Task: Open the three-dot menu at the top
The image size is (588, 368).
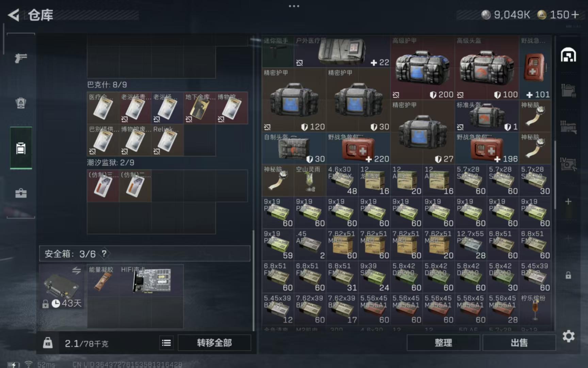Action: (294, 6)
